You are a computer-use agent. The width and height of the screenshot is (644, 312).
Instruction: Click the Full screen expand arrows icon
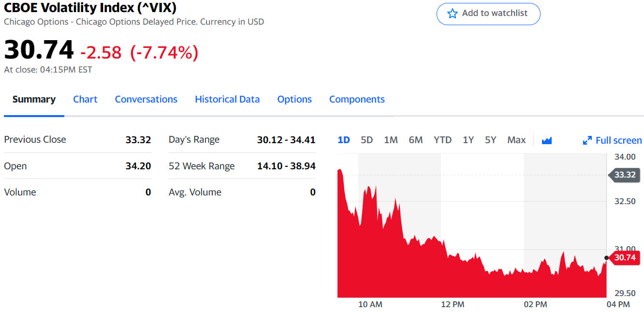[x=587, y=141]
